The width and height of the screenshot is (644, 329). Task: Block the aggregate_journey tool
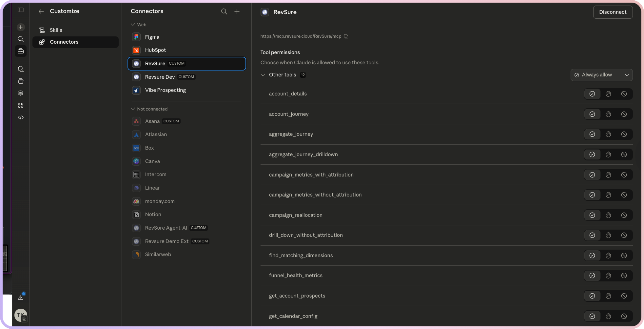(x=624, y=134)
